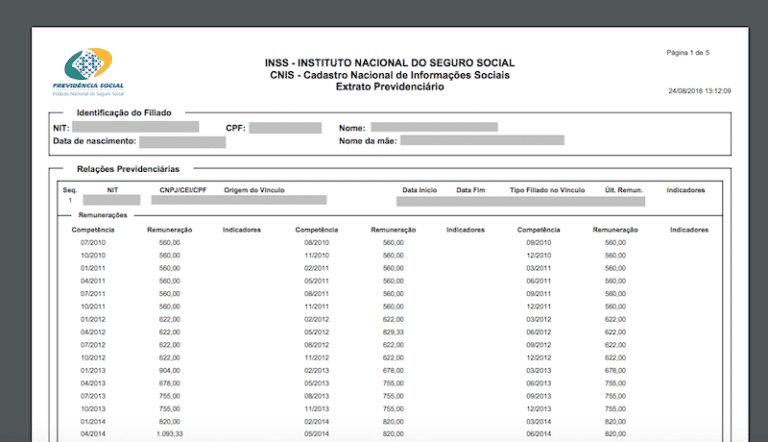Screen dimensions: 768x442
Task: Select the competência cell 12/2010
Action: (538, 255)
